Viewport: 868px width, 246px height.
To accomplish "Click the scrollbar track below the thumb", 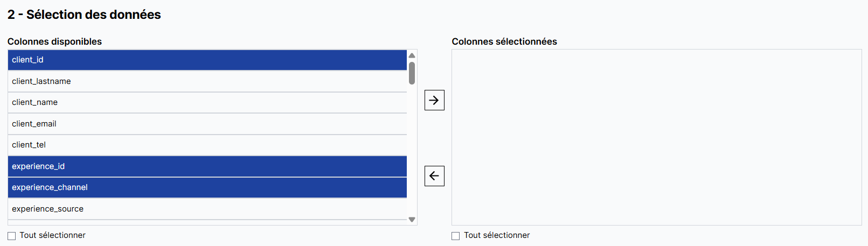I will (412, 151).
